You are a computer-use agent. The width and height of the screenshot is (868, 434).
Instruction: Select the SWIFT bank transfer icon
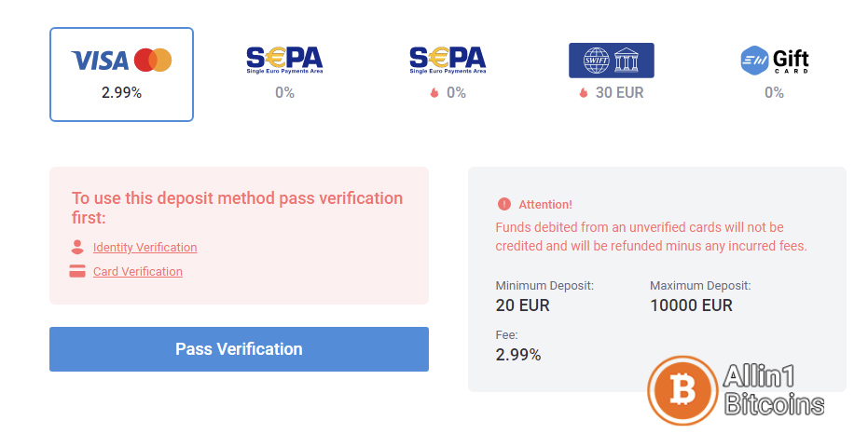click(612, 61)
